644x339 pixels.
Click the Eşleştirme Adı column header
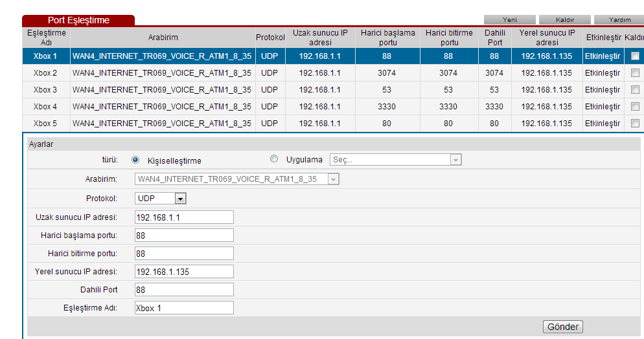47,38
